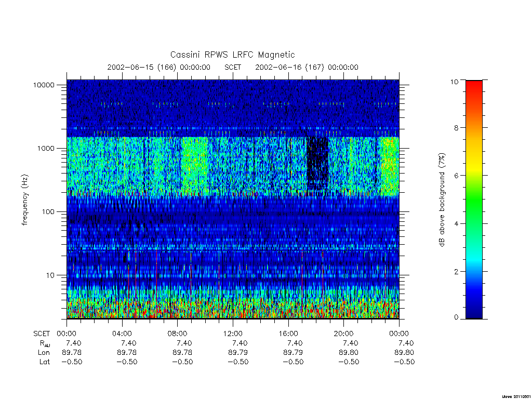Click the colorbar tick label 8
This screenshot has width=532, height=399.
click(456, 128)
